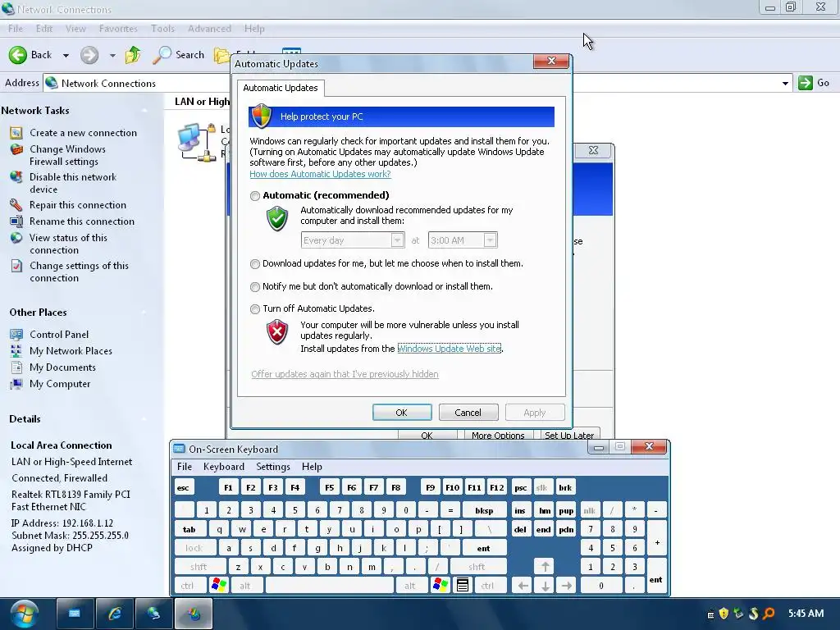The image size is (840, 630).
Task: Select Download updates for me option
Action: (x=255, y=264)
